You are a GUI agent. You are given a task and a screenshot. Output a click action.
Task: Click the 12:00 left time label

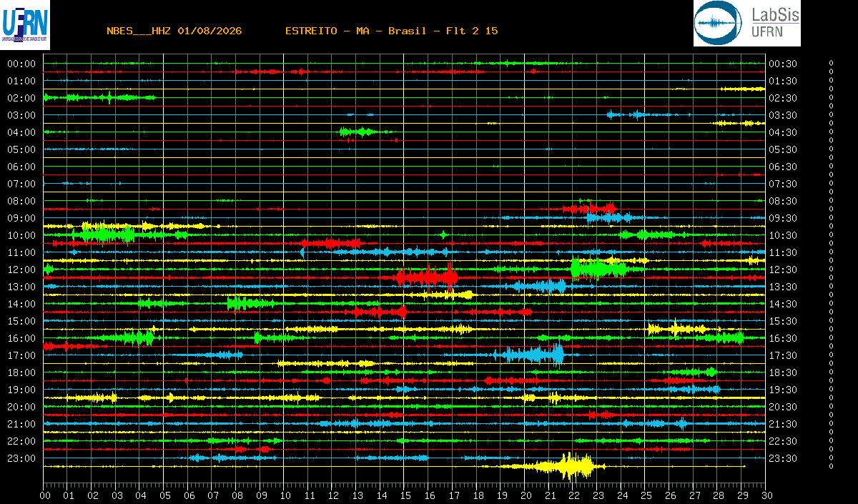coord(21,270)
